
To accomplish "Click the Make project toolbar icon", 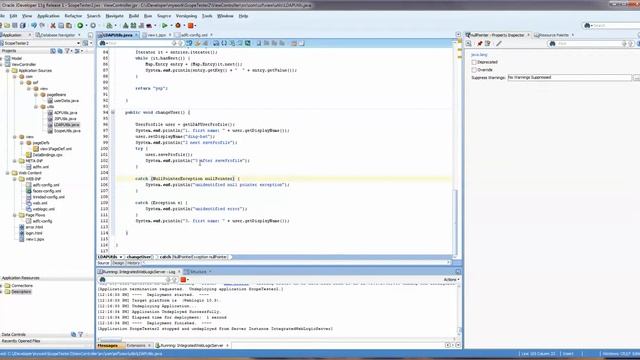I will point(126,26).
